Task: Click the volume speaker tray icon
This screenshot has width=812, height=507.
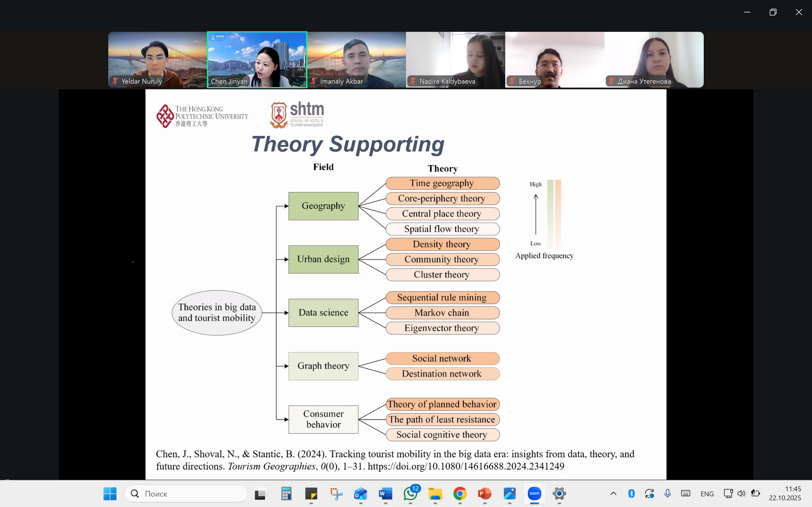Action: pos(741,493)
